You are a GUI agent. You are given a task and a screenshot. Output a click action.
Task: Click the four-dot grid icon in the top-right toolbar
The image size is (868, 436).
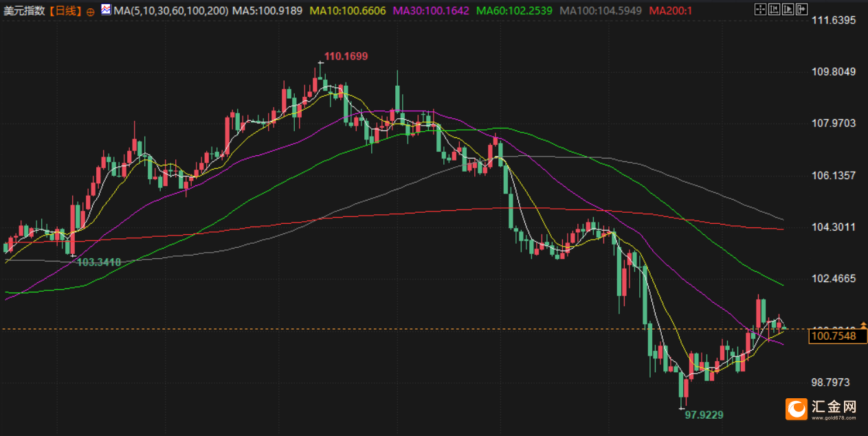coord(760,10)
